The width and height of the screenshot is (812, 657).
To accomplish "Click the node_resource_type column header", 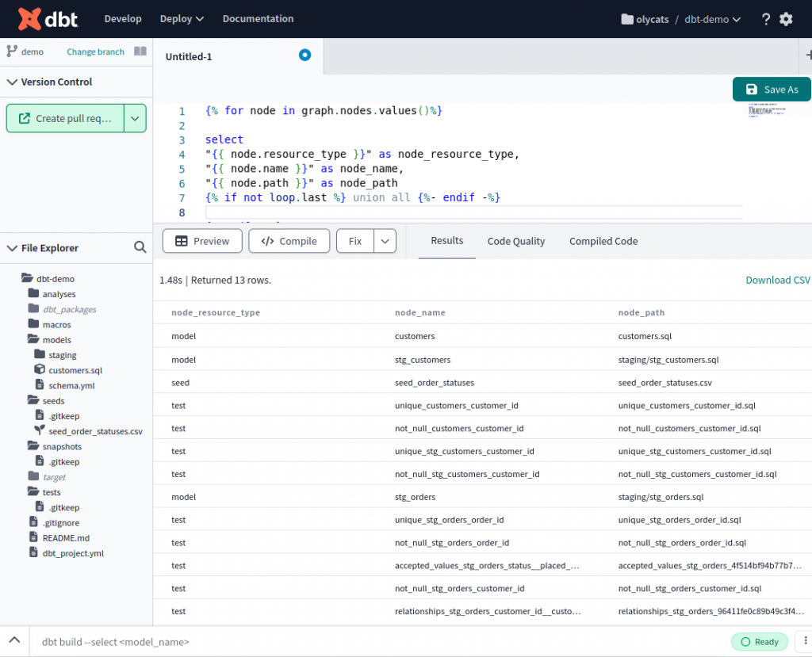I will point(216,313).
